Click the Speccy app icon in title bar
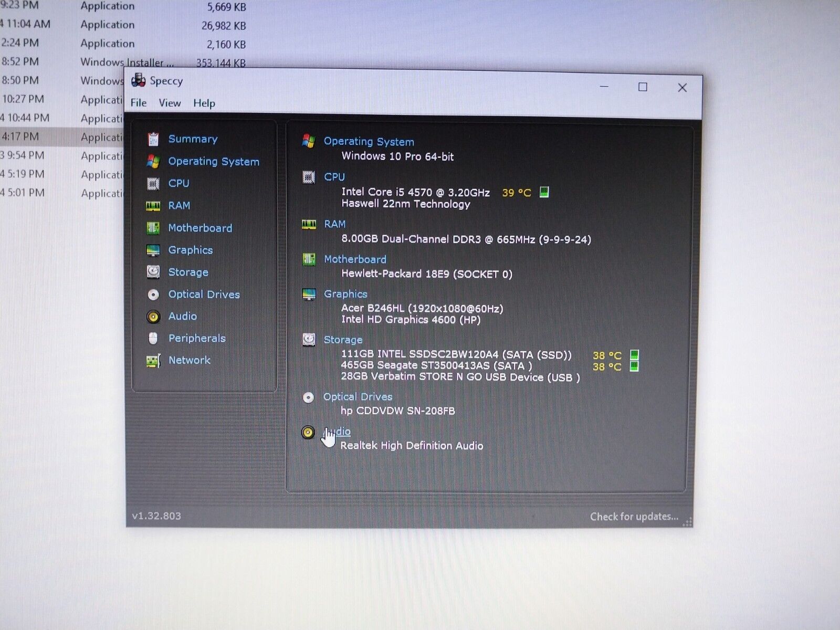The height and width of the screenshot is (630, 840). point(138,80)
